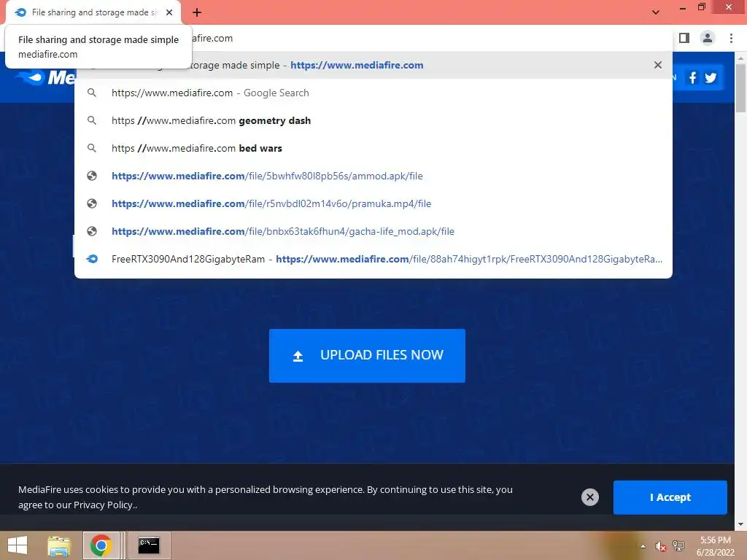This screenshot has height=560, width=747.
Task: Click the globe icon beside gacha-life_mod.apk
Action: (92, 231)
